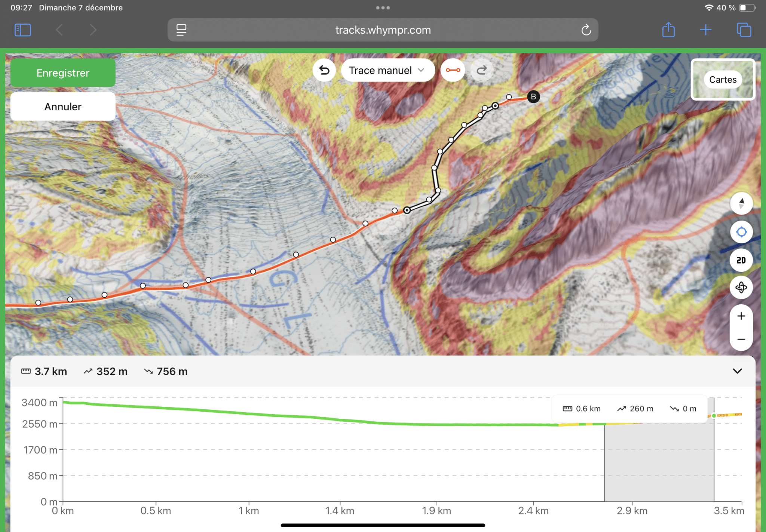Open the Trace manuel dropdown
766x532 pixels.
(x=387, y=70)
